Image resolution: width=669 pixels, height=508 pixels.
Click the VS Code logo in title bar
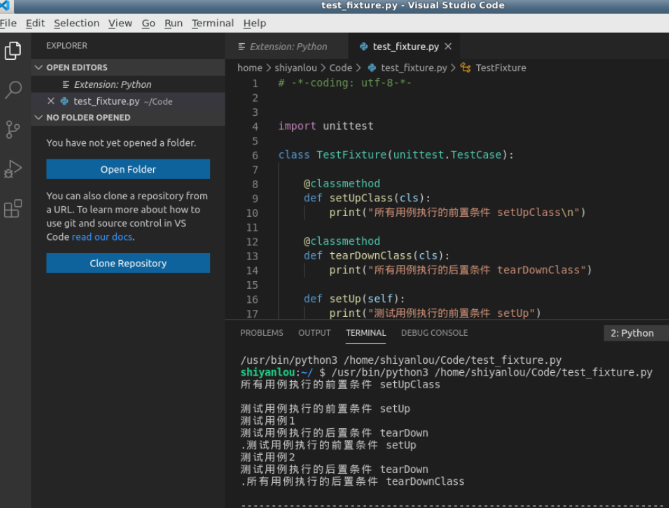click(5, 6)
